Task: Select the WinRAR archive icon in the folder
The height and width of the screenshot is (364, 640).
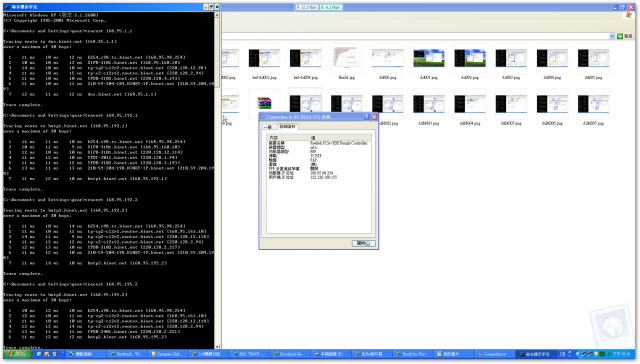Action: coord(264,103)
